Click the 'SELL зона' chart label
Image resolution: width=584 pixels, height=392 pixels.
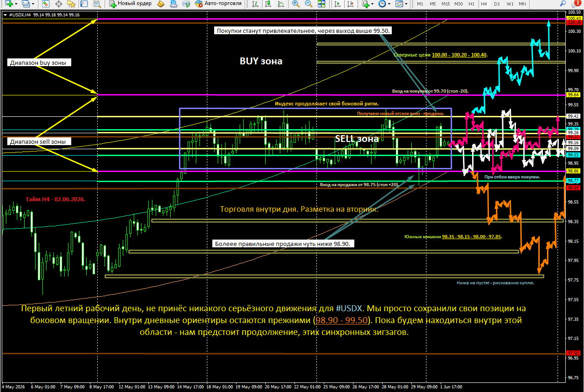pos(357,139)
